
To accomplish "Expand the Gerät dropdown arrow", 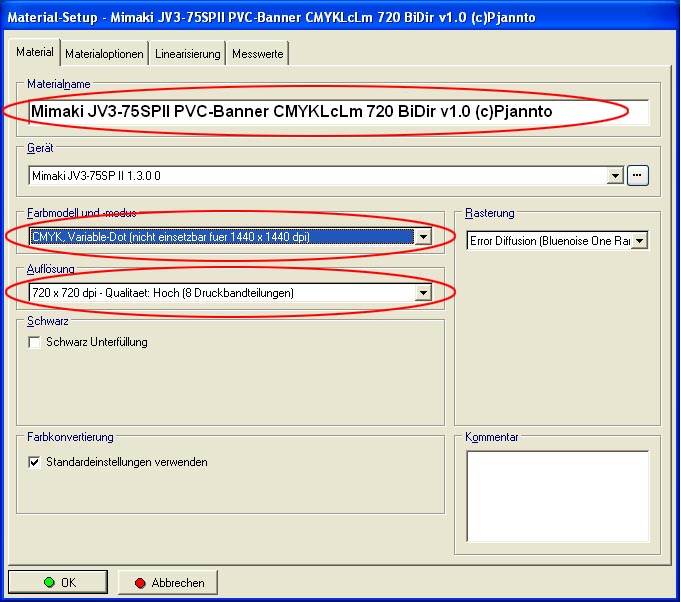I will click(616, 176).
